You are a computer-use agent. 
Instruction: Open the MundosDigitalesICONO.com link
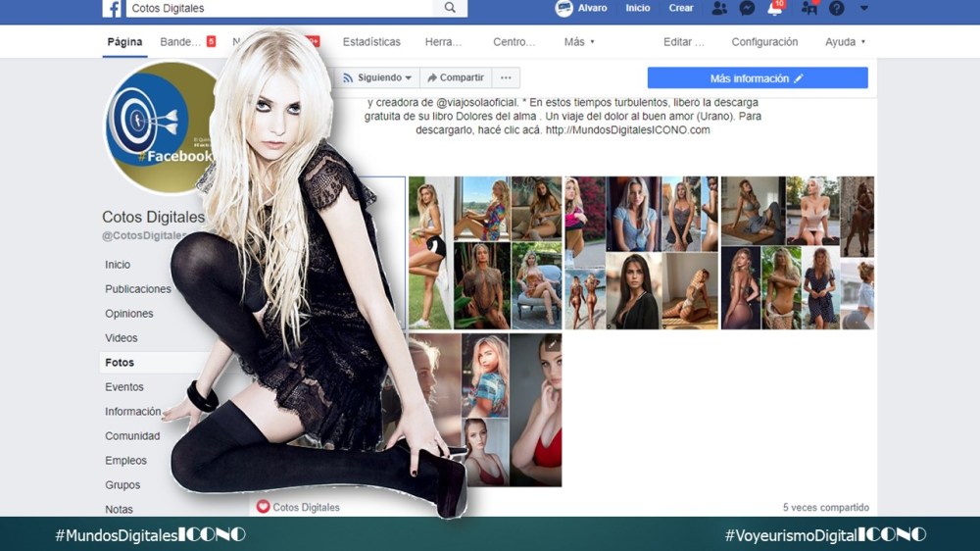tap(627, 130)
